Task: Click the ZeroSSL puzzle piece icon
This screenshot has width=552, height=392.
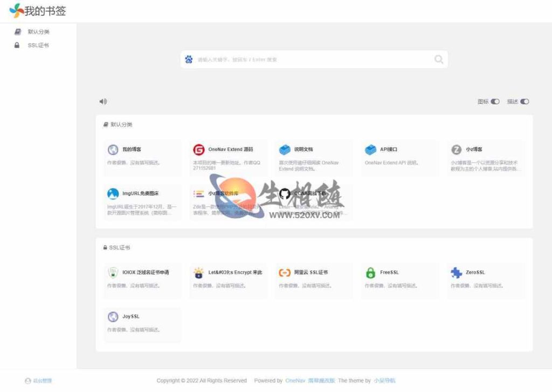Action: [x=457, y=272]
